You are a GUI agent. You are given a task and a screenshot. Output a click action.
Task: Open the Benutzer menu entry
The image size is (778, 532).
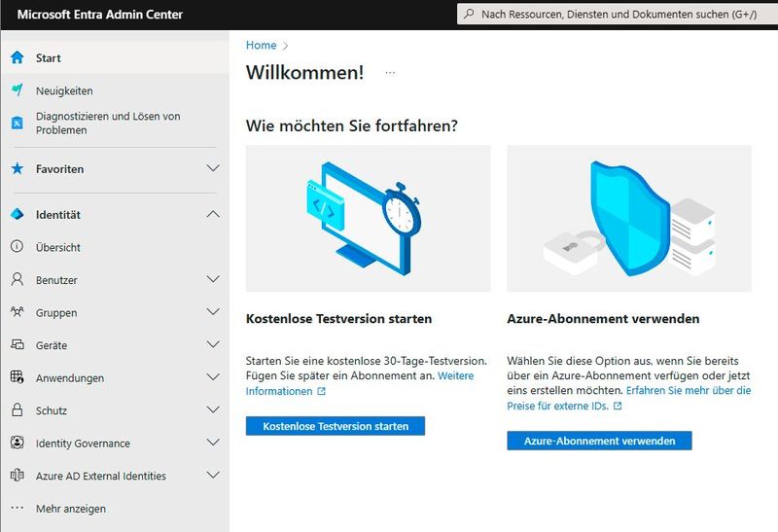click(x=115, y=280)
